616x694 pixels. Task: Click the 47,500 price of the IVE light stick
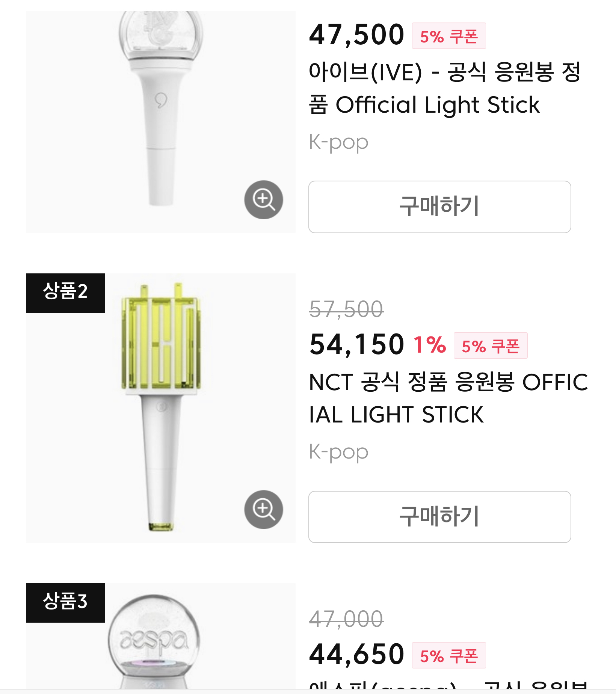(356, 35)
